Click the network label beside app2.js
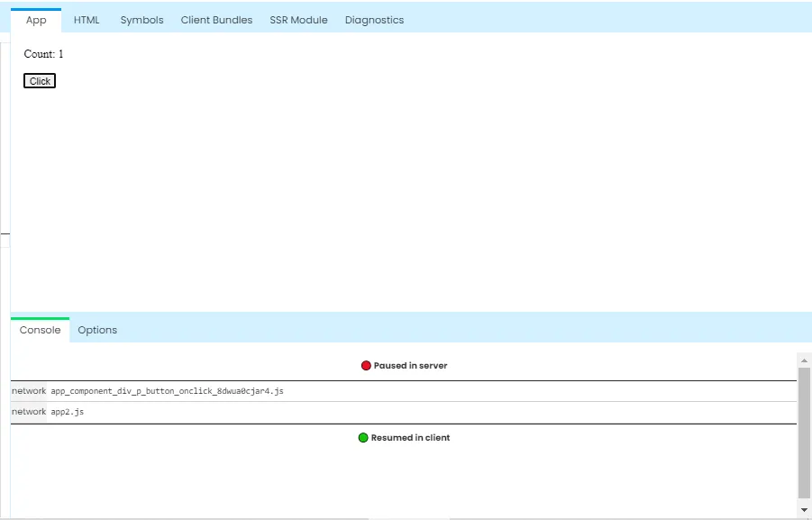This screenshot has width=812, height=520. click(29, 412)
